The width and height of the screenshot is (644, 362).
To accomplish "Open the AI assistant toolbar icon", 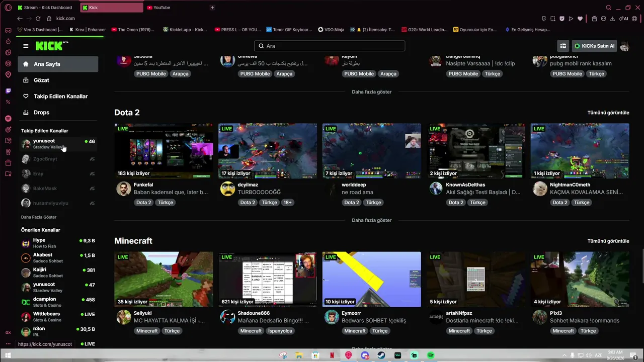I will (x=624, y=19).
